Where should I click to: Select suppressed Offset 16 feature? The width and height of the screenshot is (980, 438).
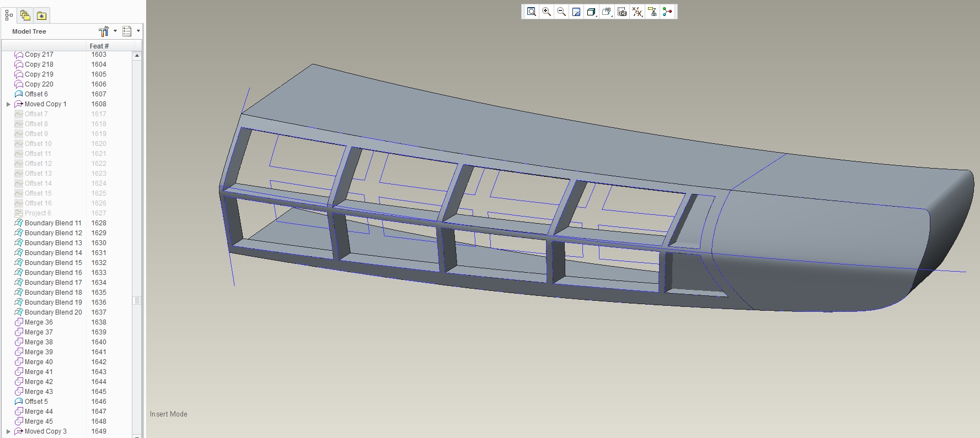click(38, 203)
